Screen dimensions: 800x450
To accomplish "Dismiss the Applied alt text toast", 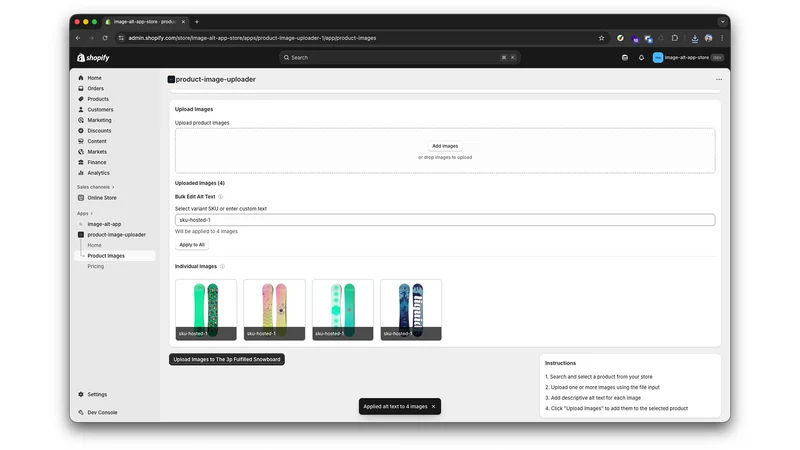I will click(x=434, y=407).
